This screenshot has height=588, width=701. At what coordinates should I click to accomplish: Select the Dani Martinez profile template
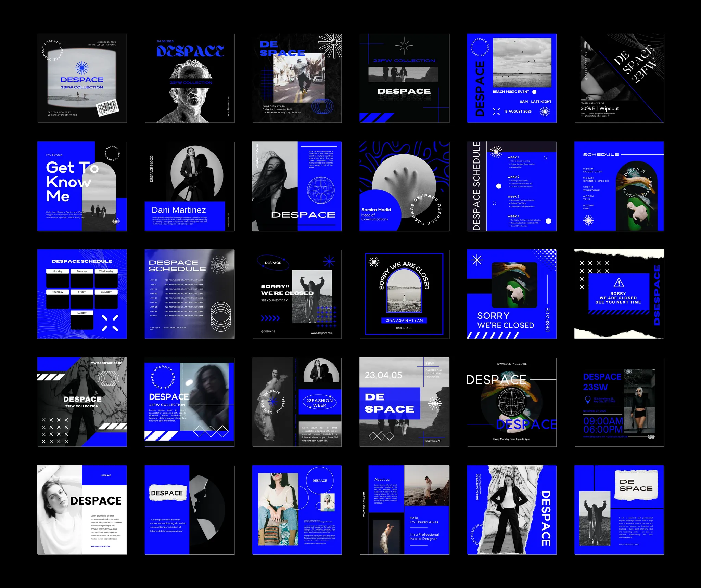189,186
